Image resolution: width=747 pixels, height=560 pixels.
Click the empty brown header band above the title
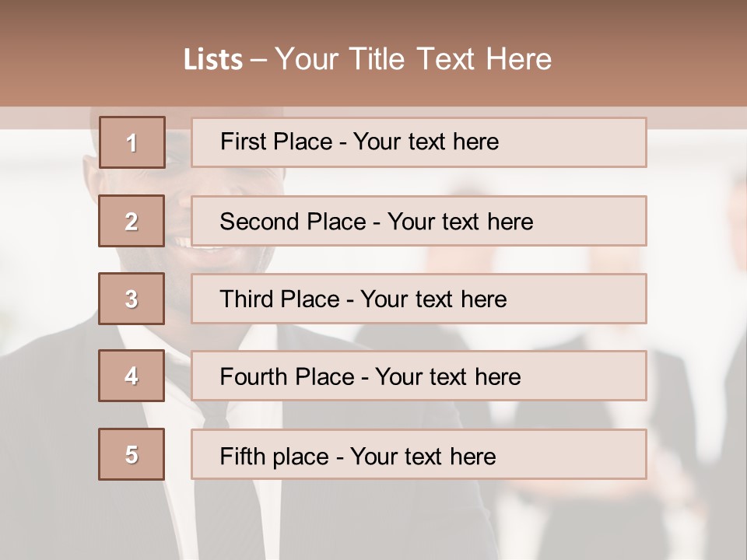point(373,17)
